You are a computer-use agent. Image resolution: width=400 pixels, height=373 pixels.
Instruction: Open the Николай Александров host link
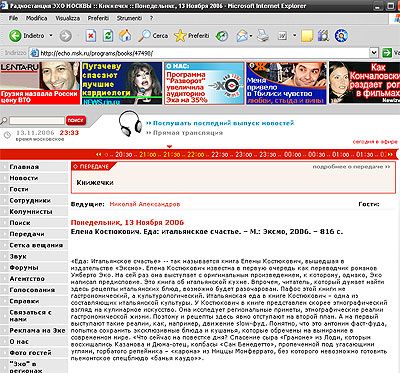[145, 204]
